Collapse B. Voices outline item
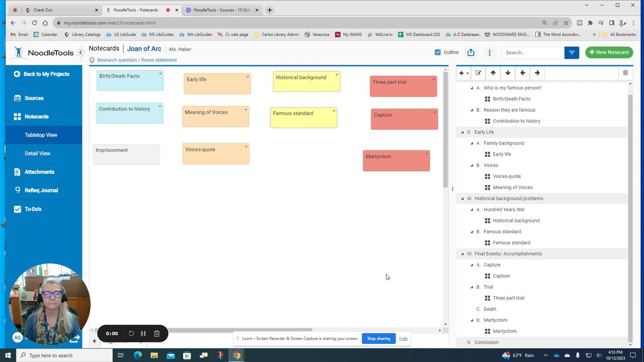This screenshot has height=362, width=644. (x=472, y=165)
